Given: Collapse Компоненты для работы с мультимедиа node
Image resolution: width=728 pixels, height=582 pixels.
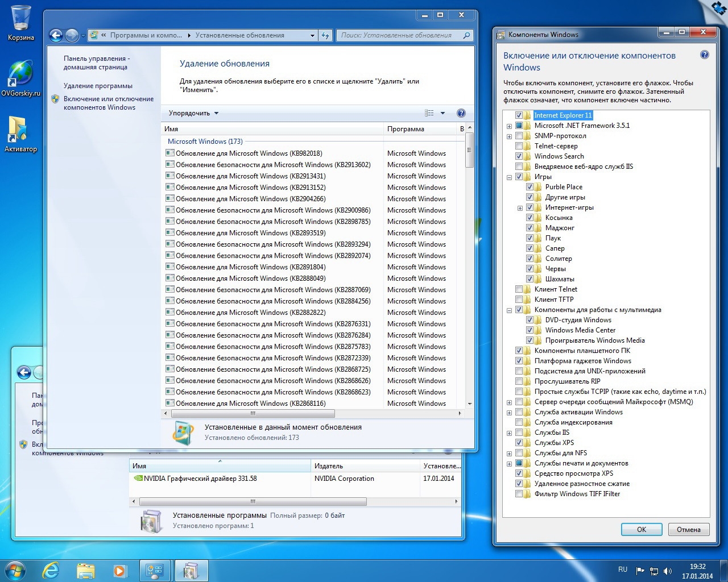Looking at the screenshot, I should coord(510,310).
